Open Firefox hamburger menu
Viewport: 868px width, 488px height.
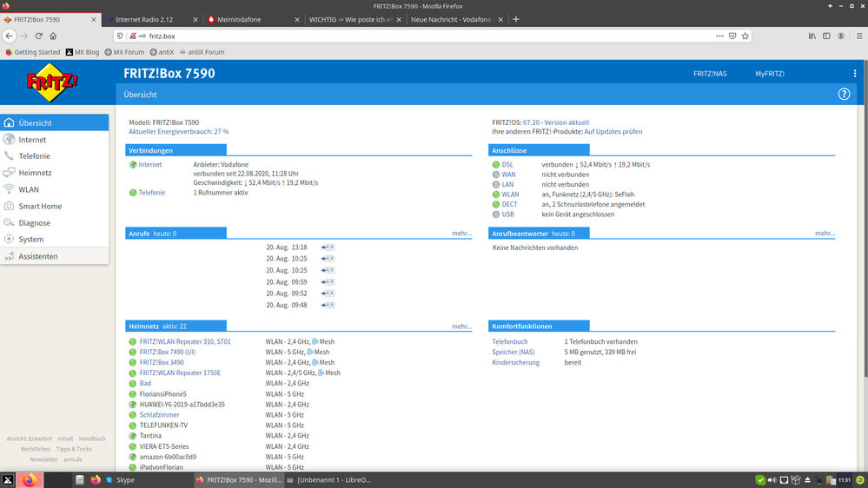(855, 36)
